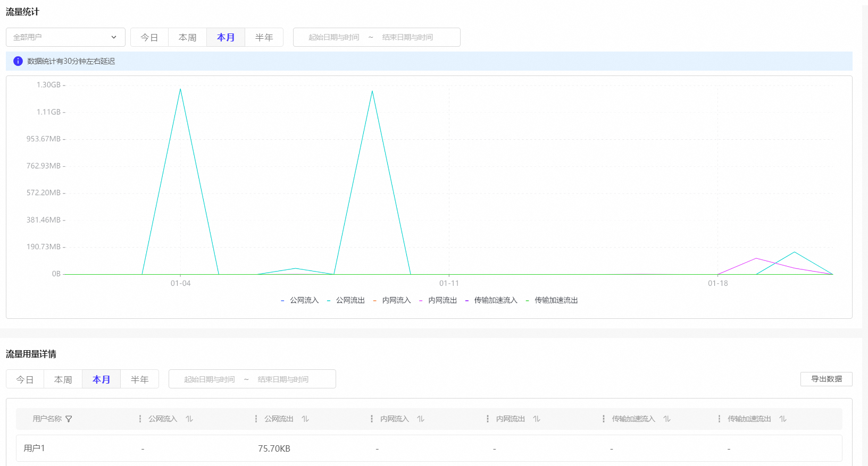Screen dimensions: 868x466
Task: Click the 01-18 x-axis label
Action: click(718, 283)
